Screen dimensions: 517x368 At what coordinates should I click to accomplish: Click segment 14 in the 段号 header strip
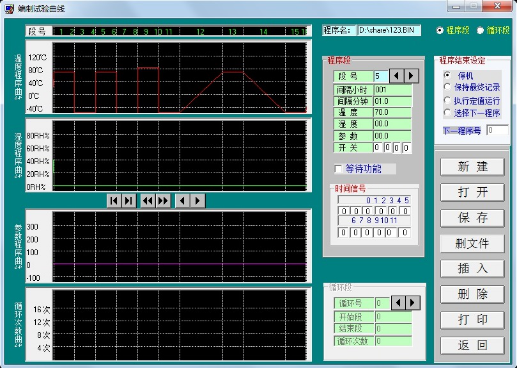coord(264,32)
